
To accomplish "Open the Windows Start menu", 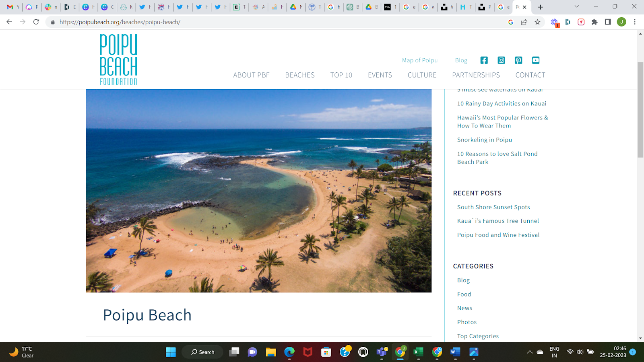I will (x=171, y=352).
